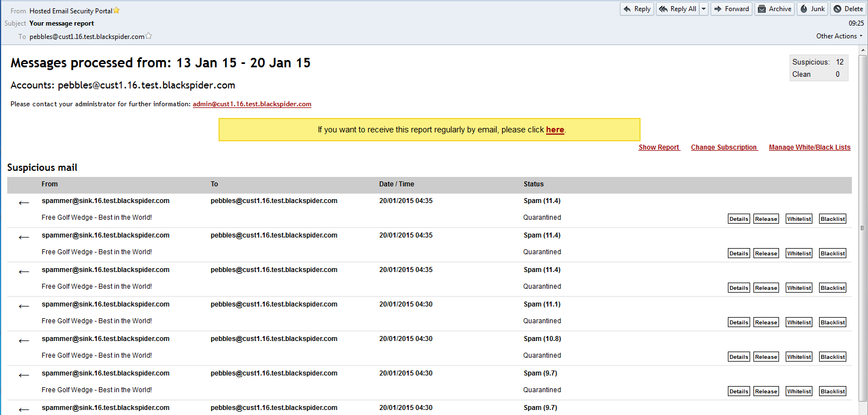The width and height of the screenshot is (868, 415).
Task: Blacklist spammer from the fourth row
Action: [832, 322]
